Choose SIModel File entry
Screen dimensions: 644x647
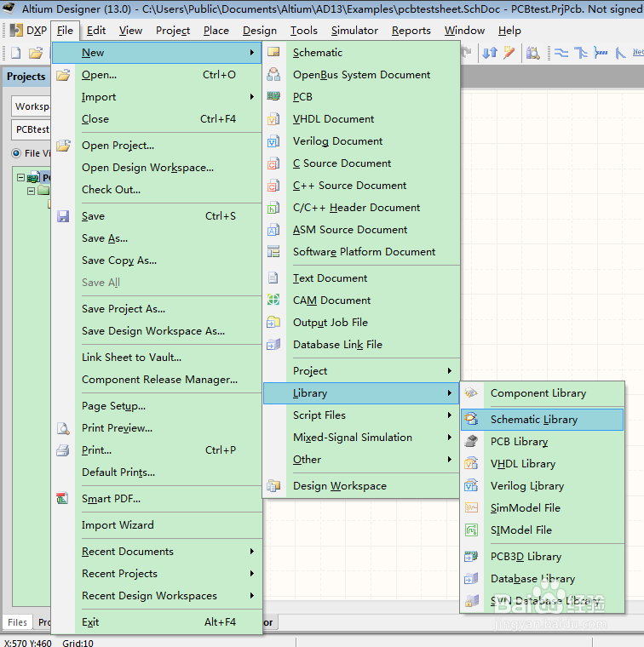(x=542, y=530)
